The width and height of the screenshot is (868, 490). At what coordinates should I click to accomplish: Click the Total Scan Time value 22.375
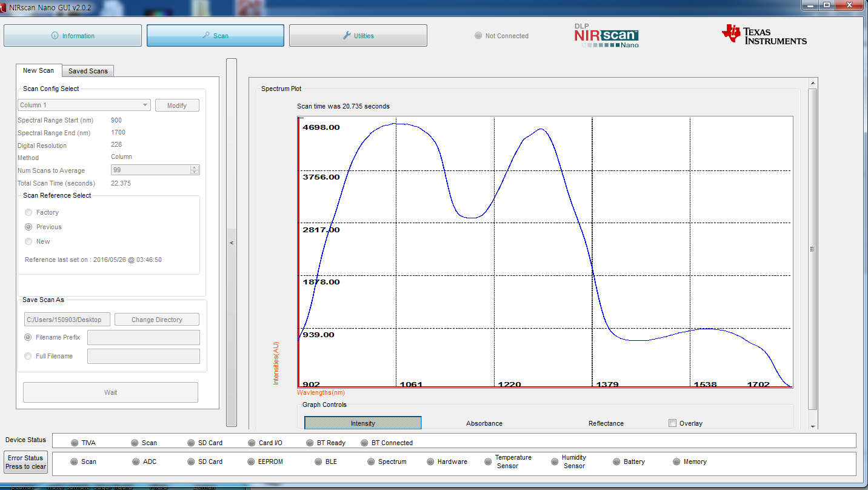[x=121, y=183]
